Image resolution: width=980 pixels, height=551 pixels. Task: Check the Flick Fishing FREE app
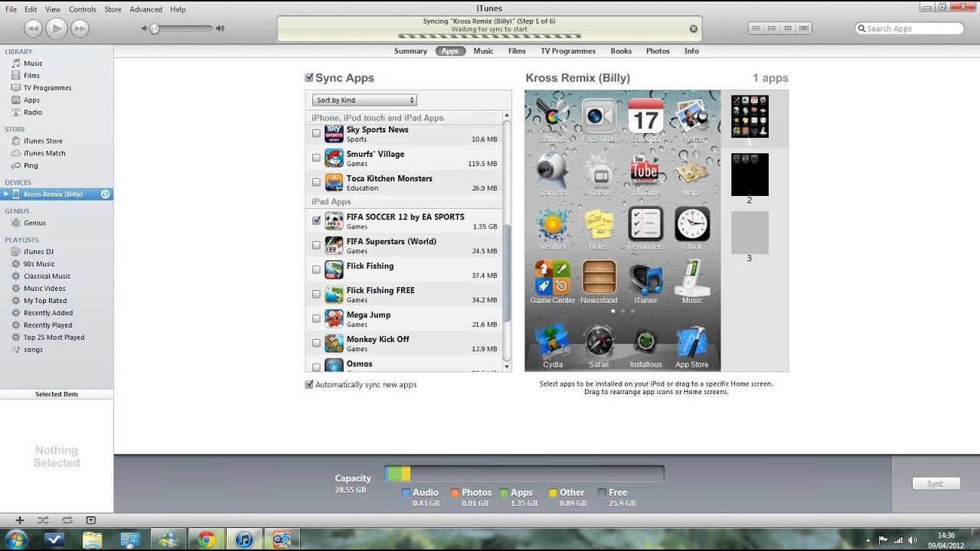coord(316,294)
